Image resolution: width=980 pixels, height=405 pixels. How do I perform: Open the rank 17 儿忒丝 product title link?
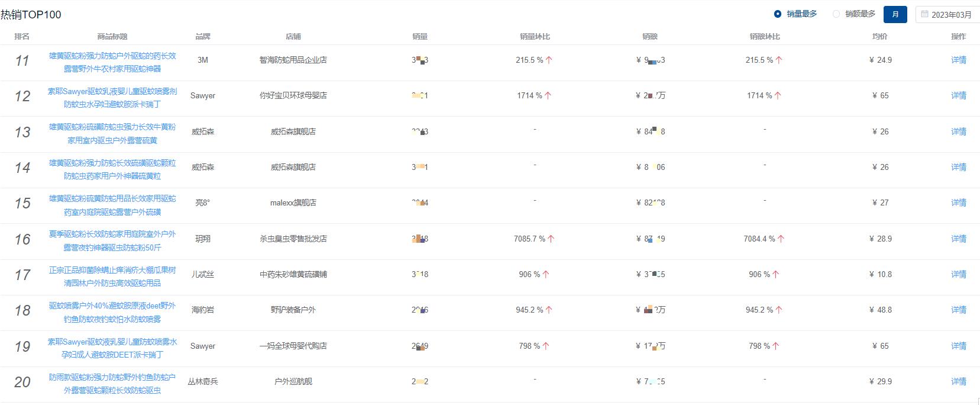point(112,277)
